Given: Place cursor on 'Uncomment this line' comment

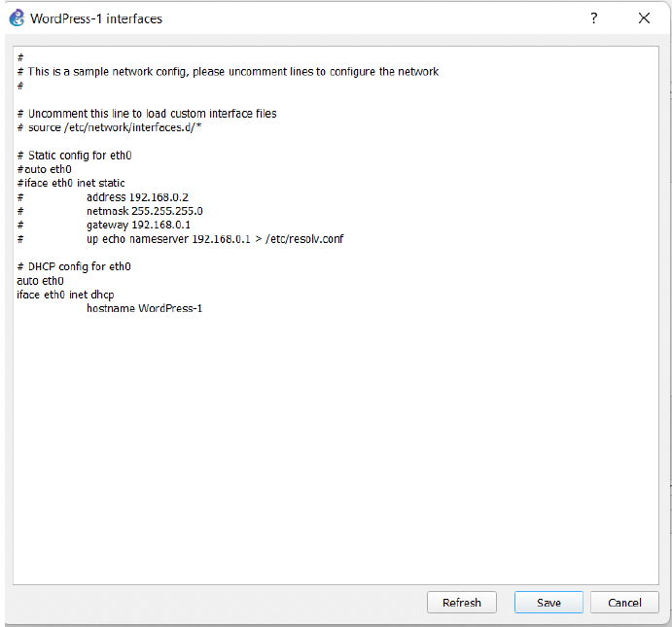Looking at the screenshot, I should pos(146,114).
